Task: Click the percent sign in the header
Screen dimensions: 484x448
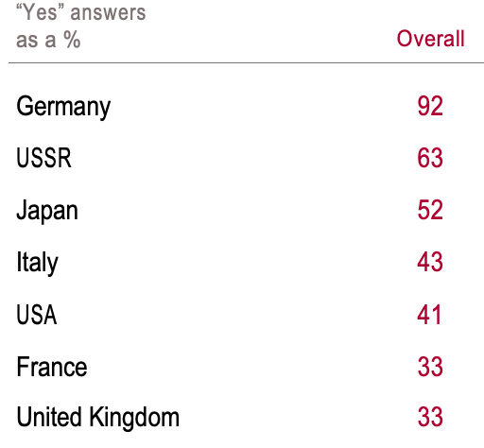Action: click(x=72, y=40)
